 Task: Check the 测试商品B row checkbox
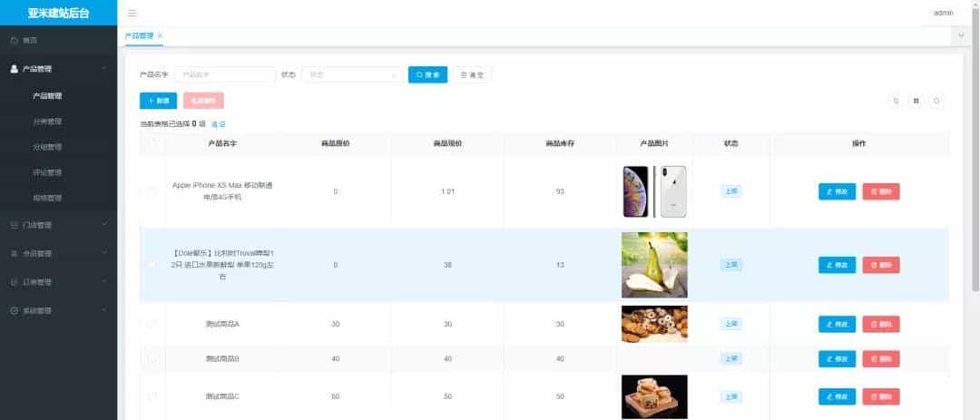coord(152,358)
